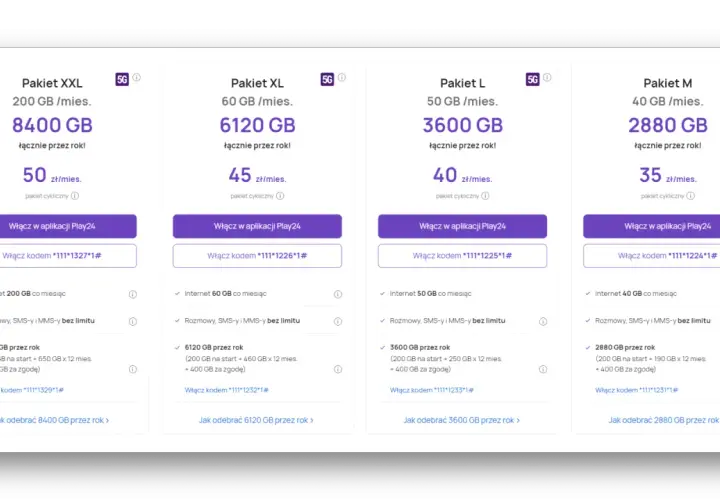Follow link Jak odebrać 8400 GB przez rok
Viewport: 720px width, 500px height.
[54, 420]
